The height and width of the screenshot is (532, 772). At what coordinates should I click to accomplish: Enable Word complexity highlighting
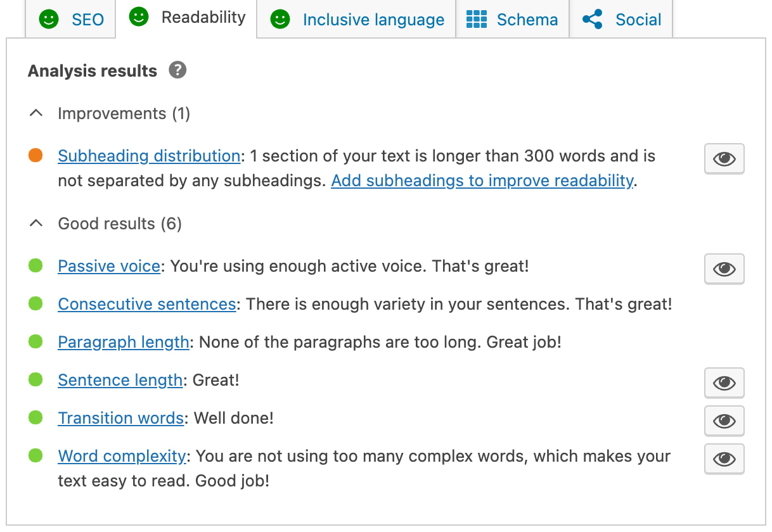(x=724, y=459)
